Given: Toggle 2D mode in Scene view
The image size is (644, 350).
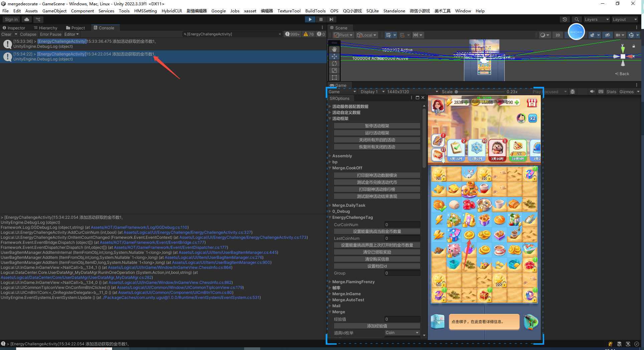Looking at the screenshot, I should (x=557, y=35).
